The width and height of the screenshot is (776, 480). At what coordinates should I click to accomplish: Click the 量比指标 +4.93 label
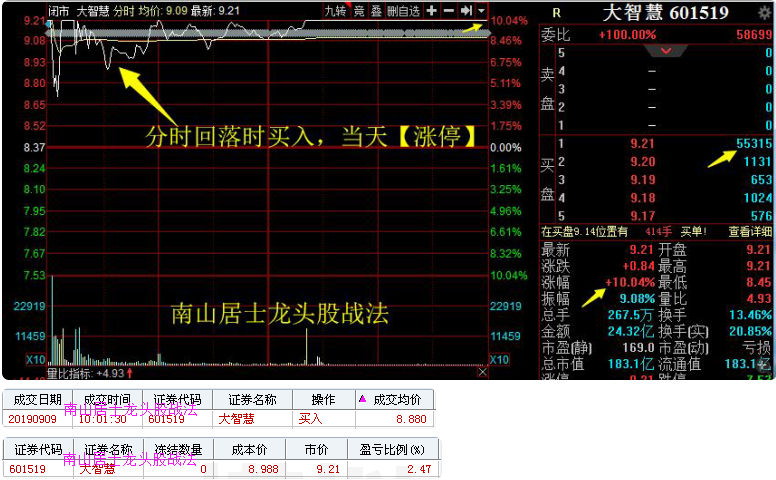point(90,373)
